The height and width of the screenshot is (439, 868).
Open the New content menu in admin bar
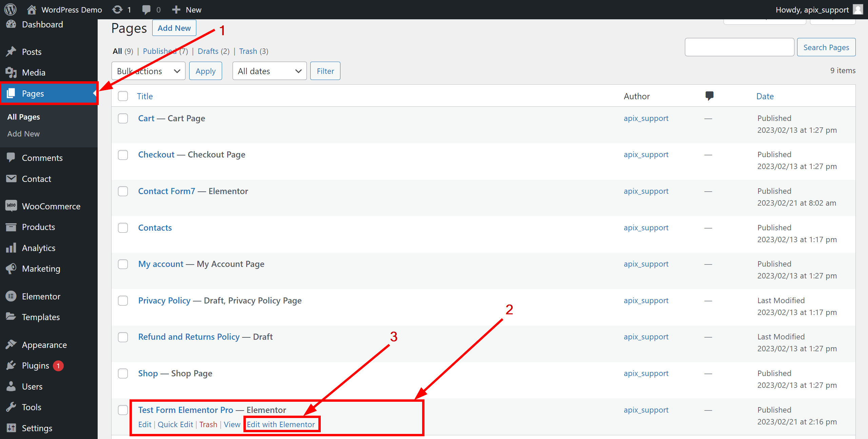click(187, 9)
